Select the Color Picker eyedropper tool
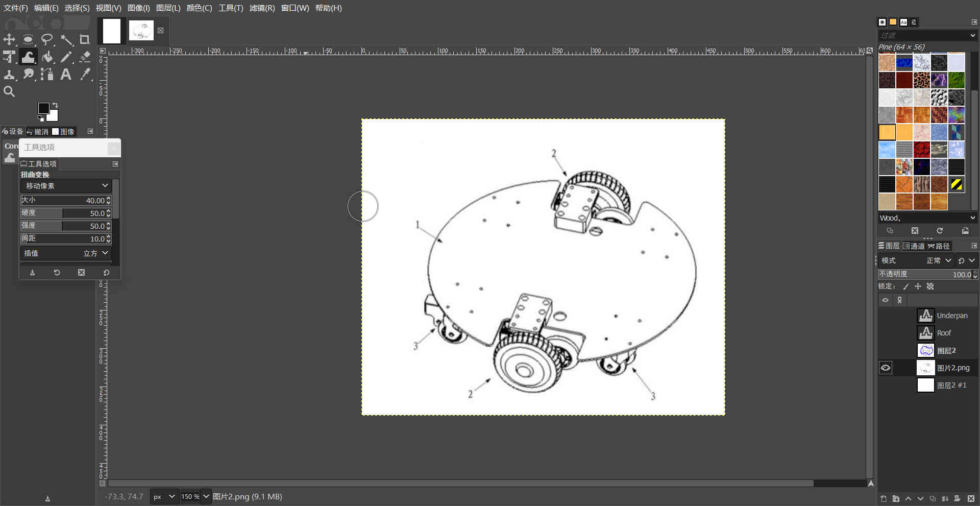This screenshot has height=506, width=980. pyautogui.click(x=85, y=74)
